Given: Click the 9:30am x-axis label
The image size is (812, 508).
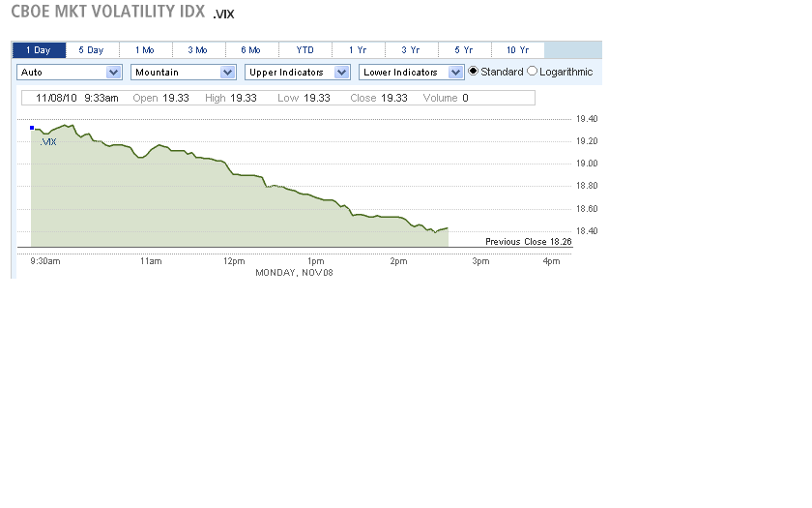Looking at the screenshot, I should click(45, 261).
